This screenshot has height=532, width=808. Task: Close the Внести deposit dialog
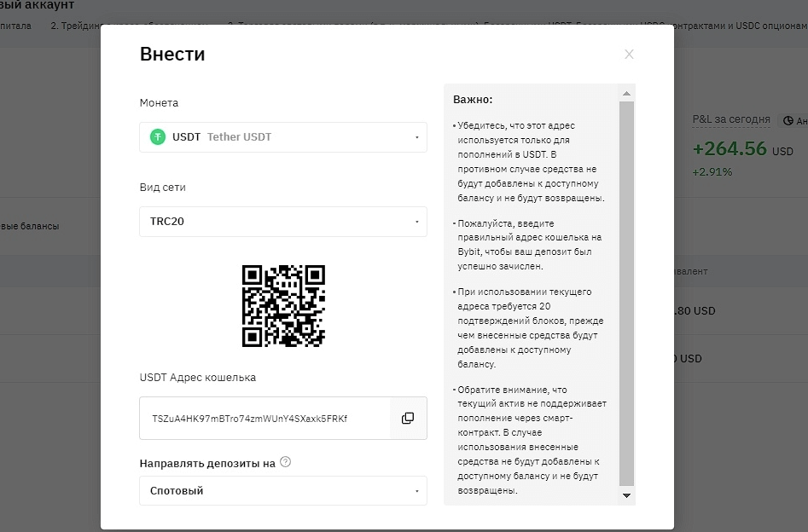pyautogui.click(x=629, y=55)
